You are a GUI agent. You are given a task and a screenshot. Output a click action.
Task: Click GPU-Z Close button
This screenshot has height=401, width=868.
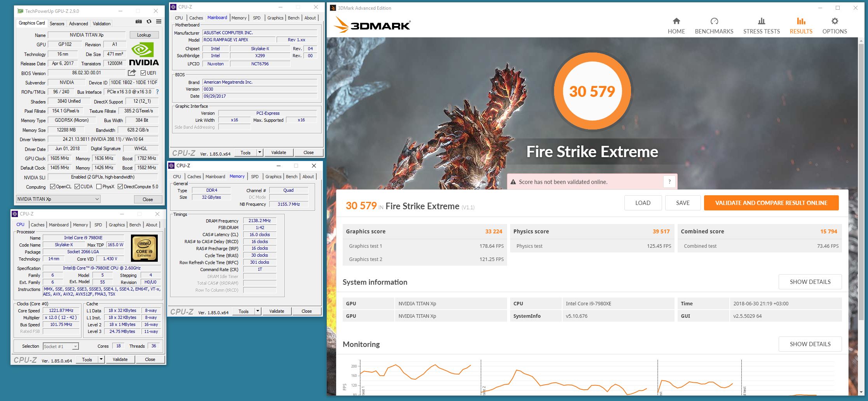(148, 199)
